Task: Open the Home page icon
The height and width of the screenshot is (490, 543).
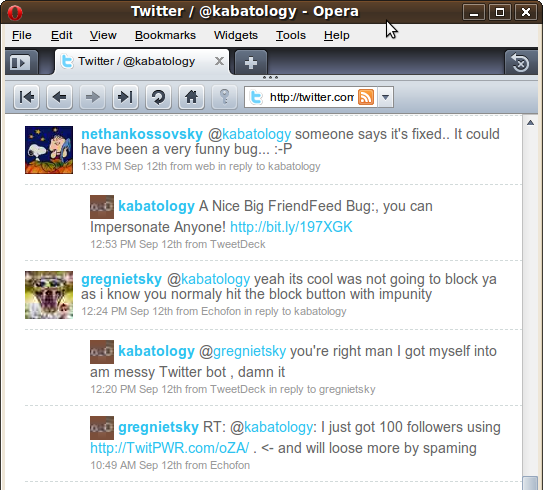Action: (x=191, y=97)
